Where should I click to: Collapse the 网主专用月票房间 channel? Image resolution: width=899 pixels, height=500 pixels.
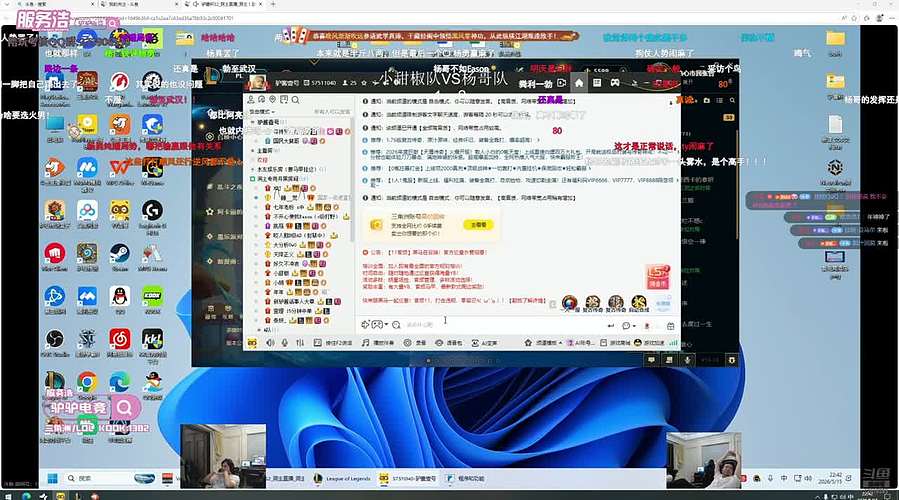point(253,179)
